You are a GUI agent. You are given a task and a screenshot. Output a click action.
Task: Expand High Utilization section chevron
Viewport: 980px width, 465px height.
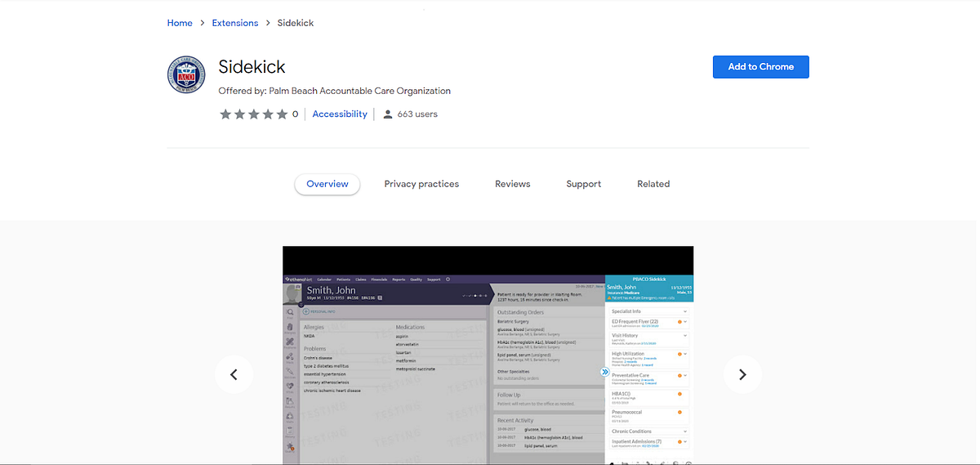[x=685, y=354]
